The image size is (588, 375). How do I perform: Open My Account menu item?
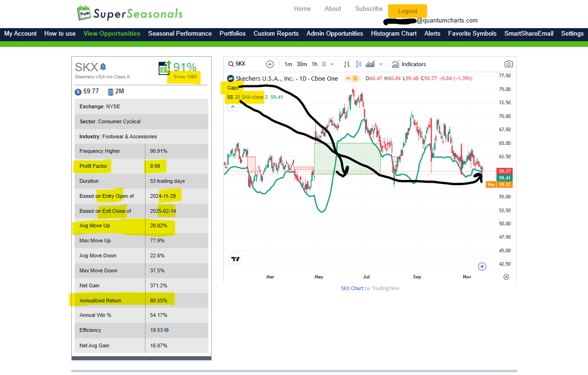[21, 34]
